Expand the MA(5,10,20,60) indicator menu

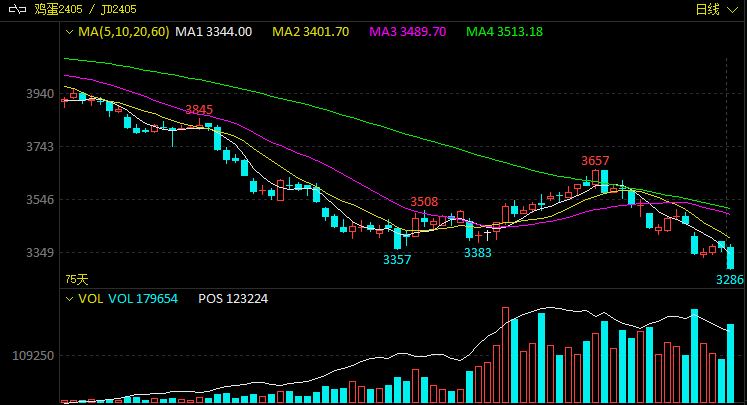[69, 32]
